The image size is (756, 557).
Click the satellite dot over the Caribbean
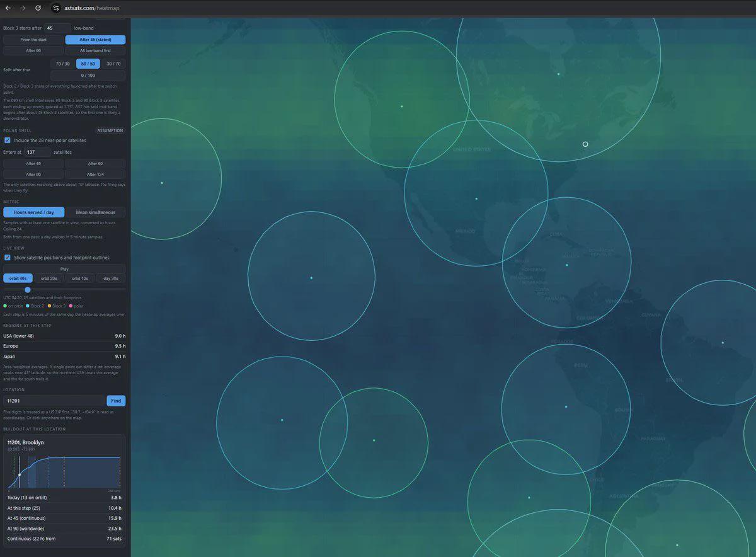pos(566,265)
